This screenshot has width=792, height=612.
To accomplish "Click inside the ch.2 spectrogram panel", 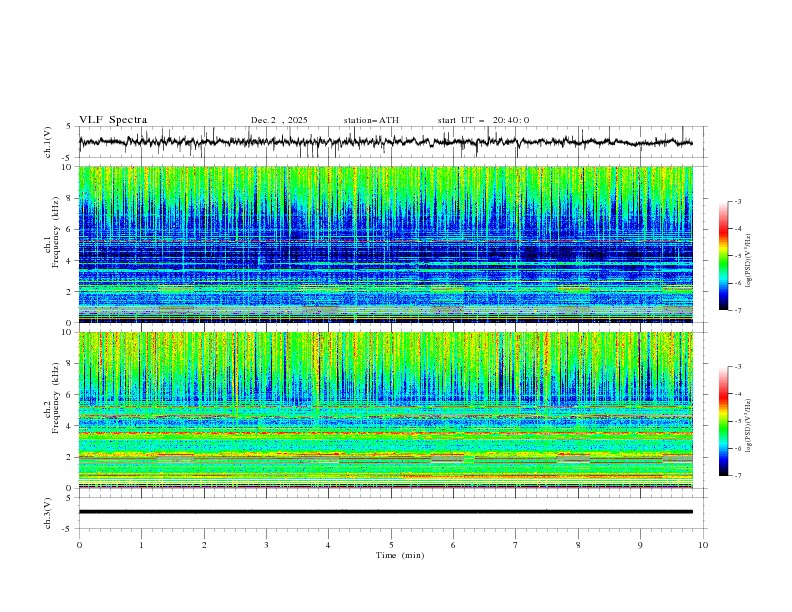I will click(385, 410).
